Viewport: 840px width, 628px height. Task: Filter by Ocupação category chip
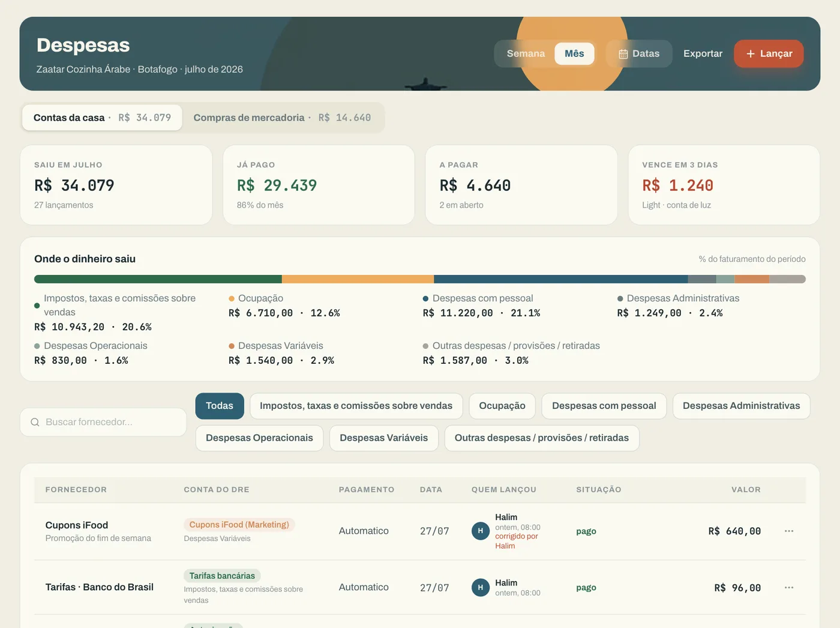pyautogui.click(x=502, y=406)
